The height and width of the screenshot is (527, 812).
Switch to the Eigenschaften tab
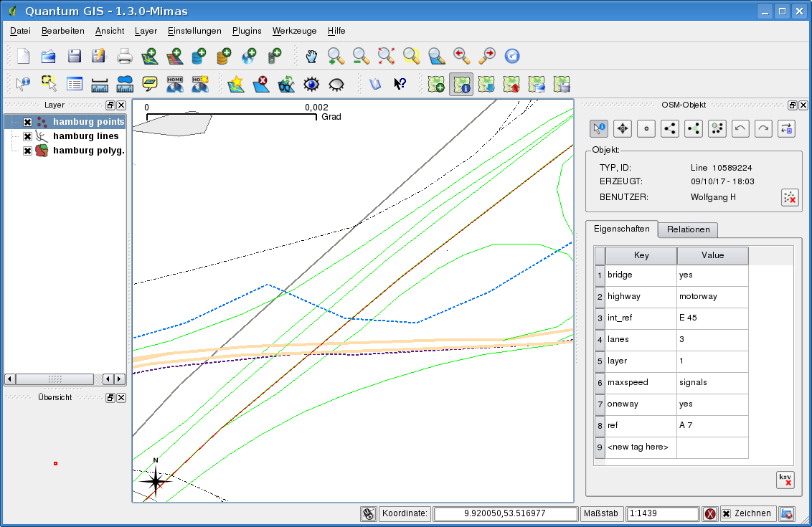coord(621,229)
